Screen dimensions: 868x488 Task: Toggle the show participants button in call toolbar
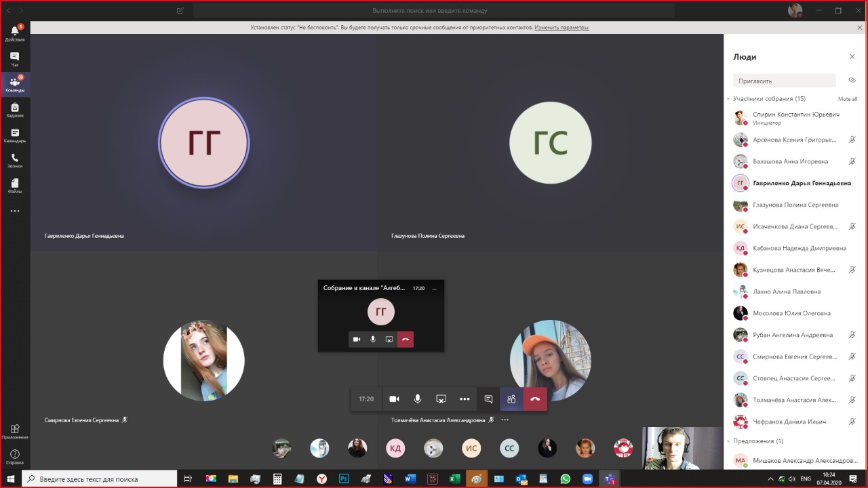[x=512, y=399]
